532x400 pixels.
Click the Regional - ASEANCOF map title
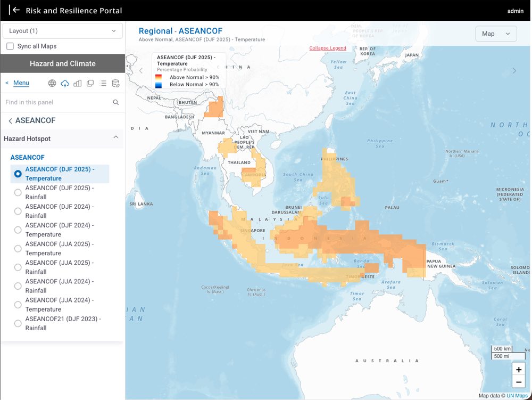(x=180, y=31)
